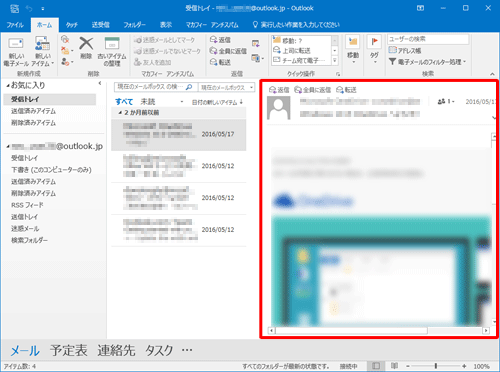Open 削除済みアイテム under お気に入り
500x372 pixels.
tap(33, 123)
